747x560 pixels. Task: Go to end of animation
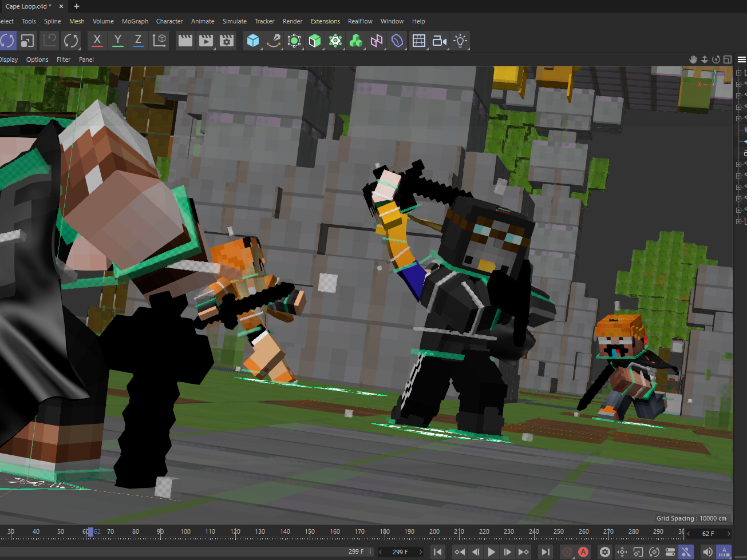click(545, 552)
